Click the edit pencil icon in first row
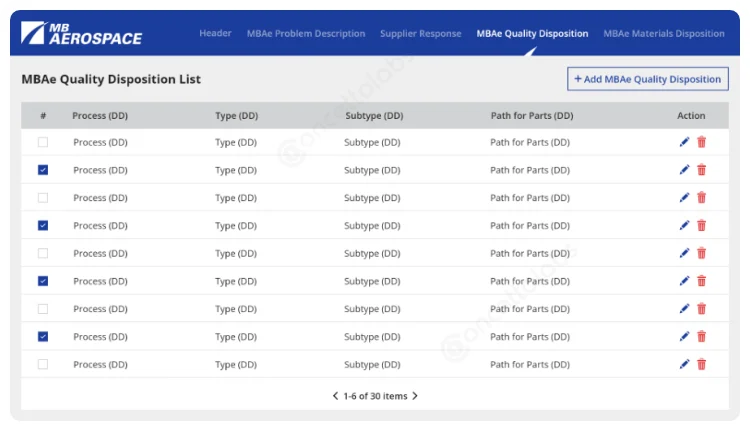Screen dimensions: 750x431 coord(684,142)
